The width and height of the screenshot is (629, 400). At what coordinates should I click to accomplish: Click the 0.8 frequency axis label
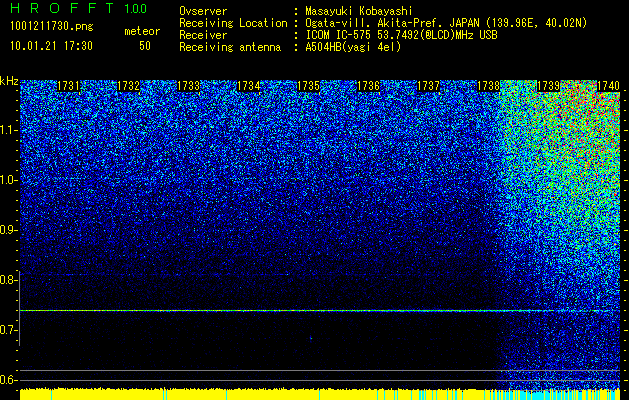point(7,280)
